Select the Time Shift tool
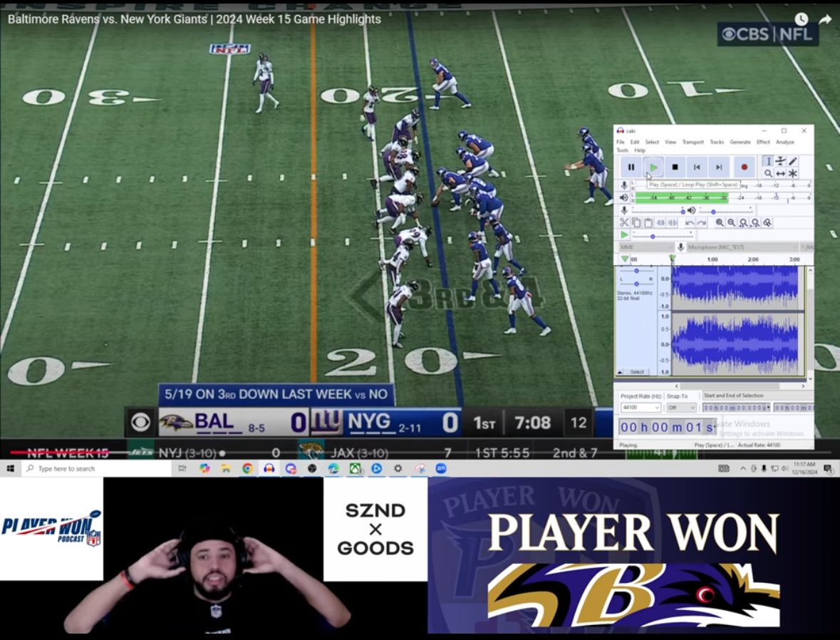 click(x=781, y=173)
